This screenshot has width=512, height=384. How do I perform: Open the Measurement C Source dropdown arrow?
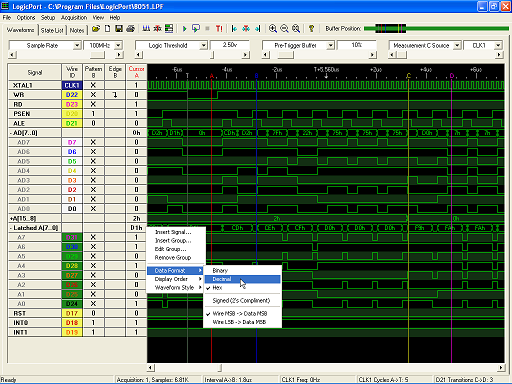click(x=457, y=45)
